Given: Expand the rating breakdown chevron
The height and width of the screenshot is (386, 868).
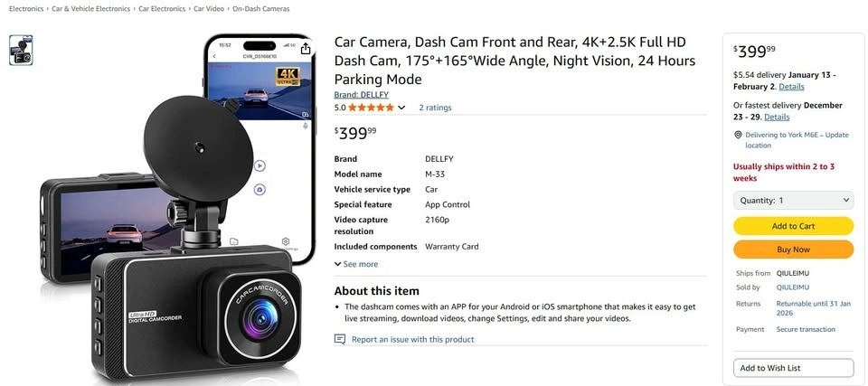Looking at the screenshot, I should (401, 108).
